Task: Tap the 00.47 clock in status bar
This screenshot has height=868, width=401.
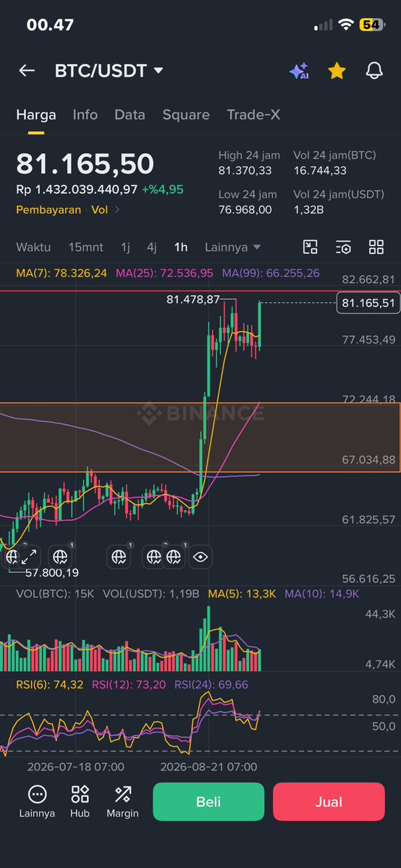Action: 50,25
